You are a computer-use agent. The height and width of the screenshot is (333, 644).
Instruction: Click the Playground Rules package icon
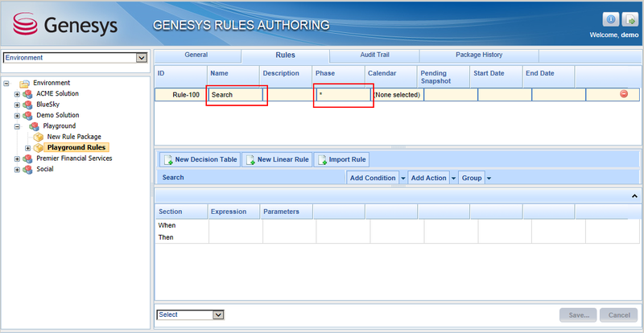[x=39, y=148]
